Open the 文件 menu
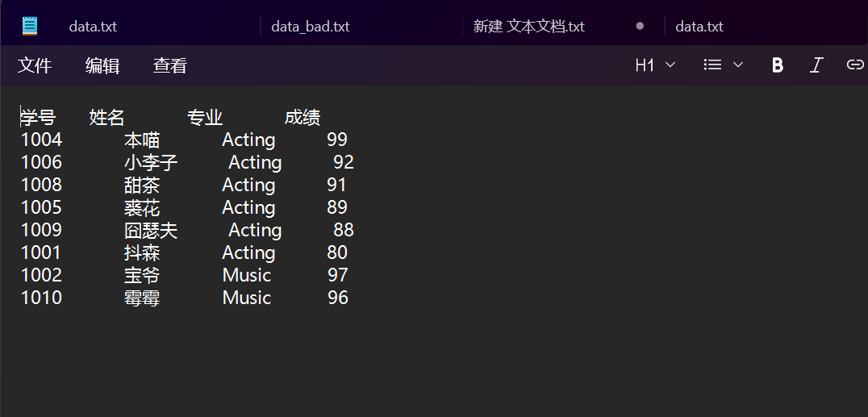Viewport: 868px width, 417px height. (35, 65)
